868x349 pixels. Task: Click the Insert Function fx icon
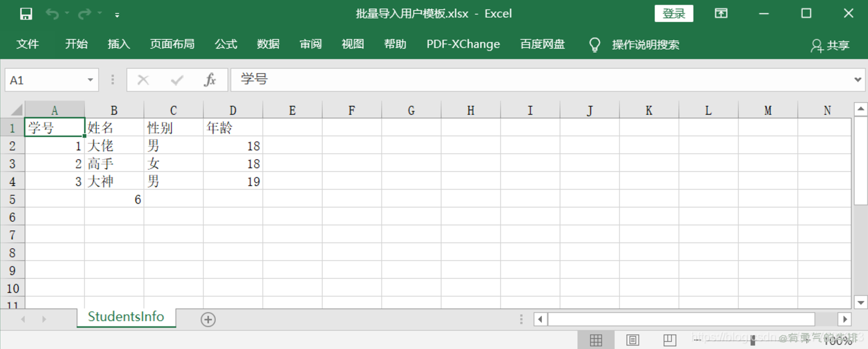(210, 80)
